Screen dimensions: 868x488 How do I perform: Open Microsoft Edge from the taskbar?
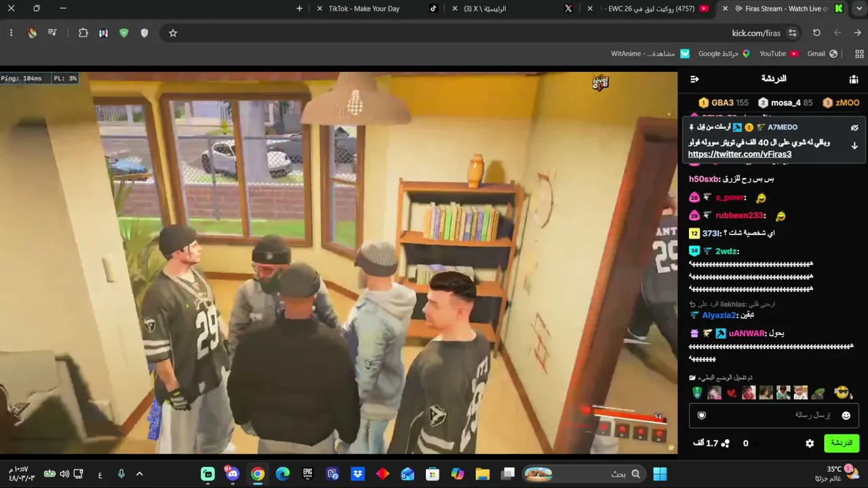pyautogui.click(x=283, y=474)
